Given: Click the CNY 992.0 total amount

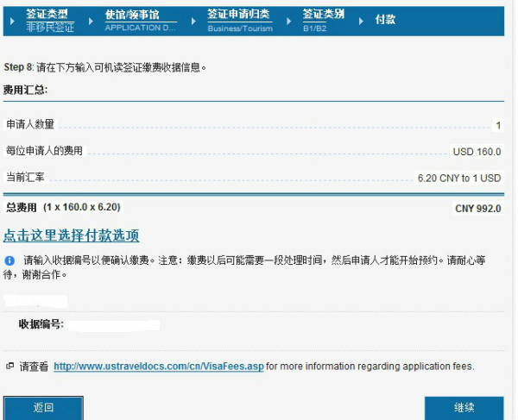Looking at the screenshot, I should click(x=477, y=209).
